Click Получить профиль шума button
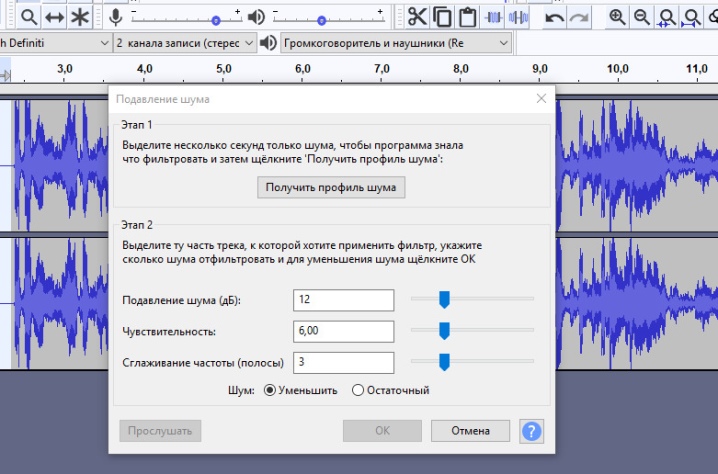 (331, 187)
